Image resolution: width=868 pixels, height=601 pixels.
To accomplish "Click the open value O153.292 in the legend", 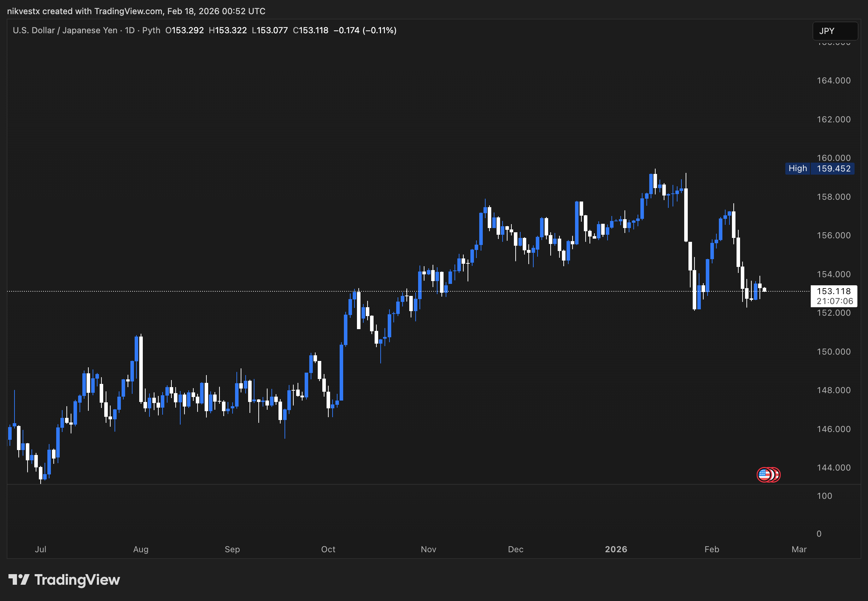I will tap(184, 30).
